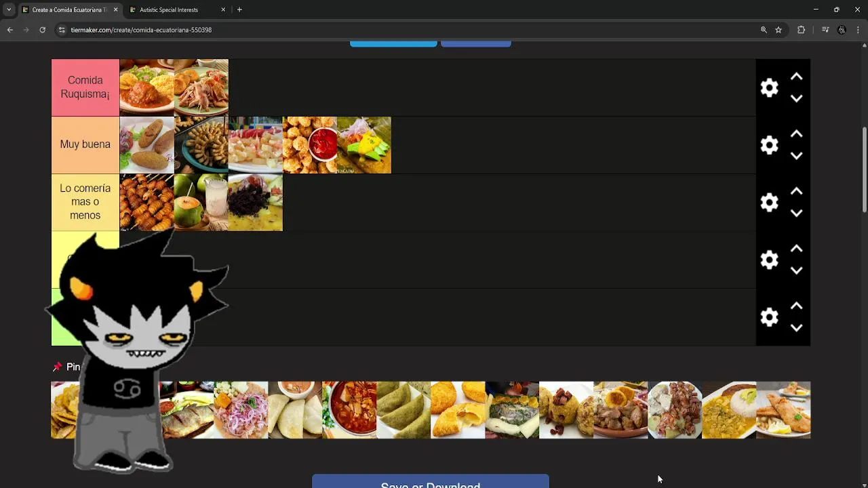The height and width of the screenshot is (488, 868).
Task: Move Comida Ruquisma tier up
Action: (x=796, y=77)
